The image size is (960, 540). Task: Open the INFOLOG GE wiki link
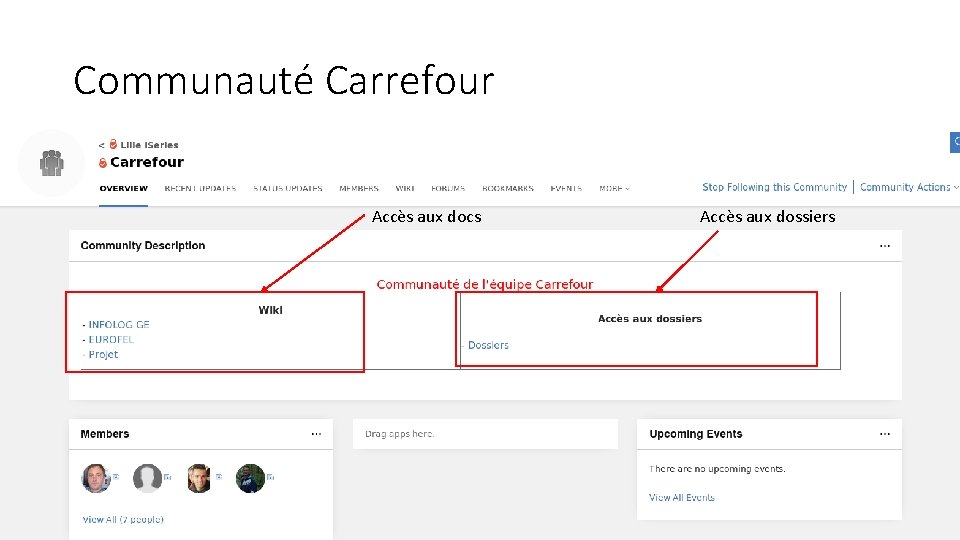119,324
